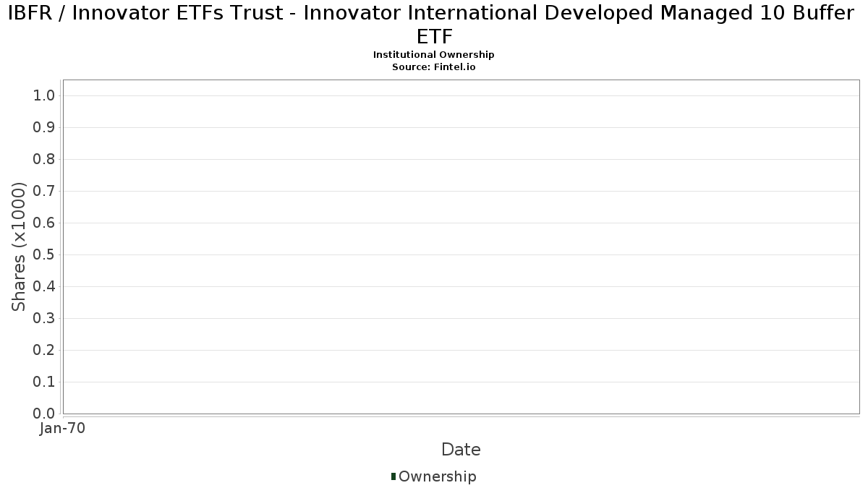This screenshot has width=868, height=488.
Task: Click the Date x-axis title
Action: [x=461, y=450]
